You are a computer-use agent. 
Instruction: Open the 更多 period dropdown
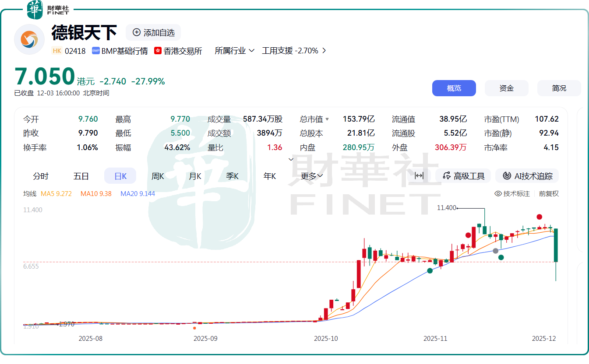pyautogui.click(x=312, y=176)
